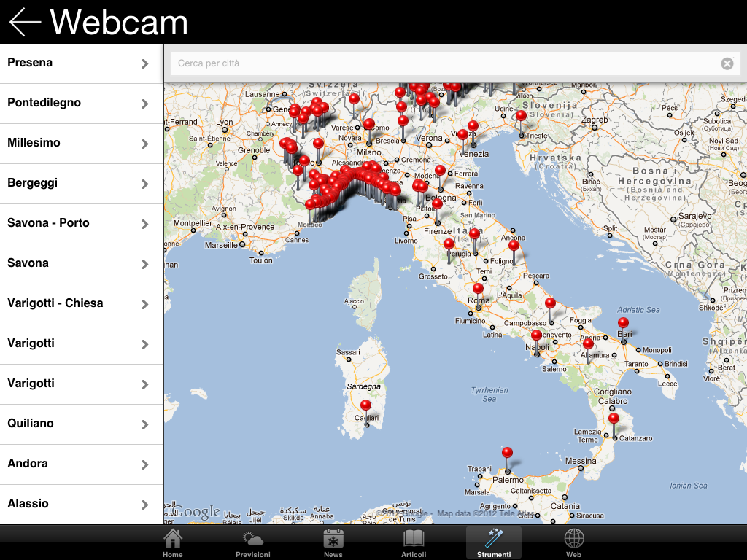
Task: Tap the red pin at Altamura
Action: tap(588, 343)
